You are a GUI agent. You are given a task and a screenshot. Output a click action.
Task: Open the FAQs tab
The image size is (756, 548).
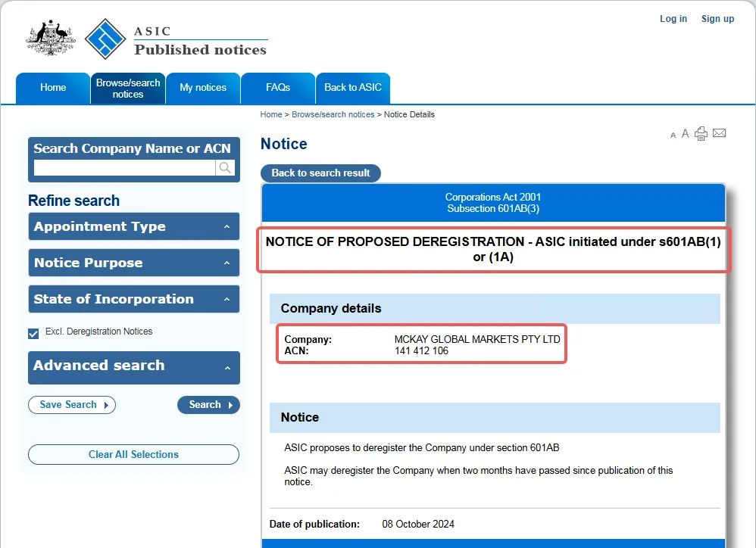278,88
